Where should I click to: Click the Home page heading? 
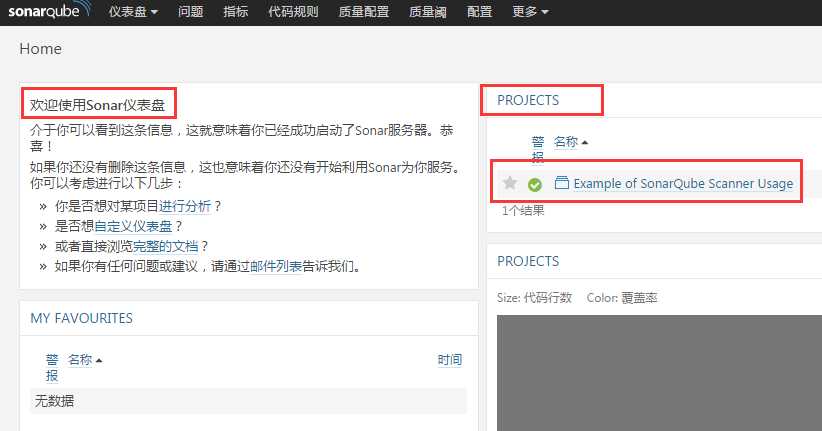[40, 49]
